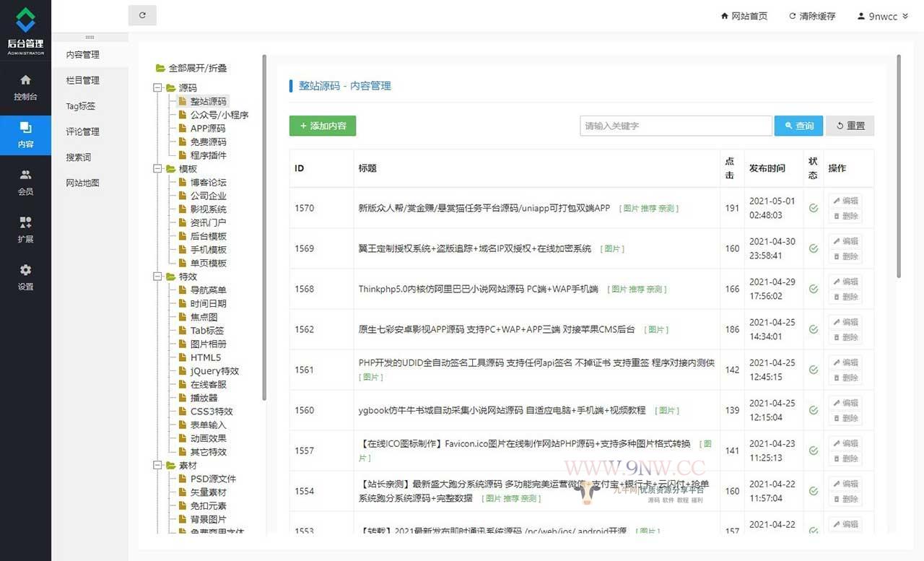This screenshot has height=561, width=924.
Task: Select CSS3特效 in the tree
Action: point(212,412)
